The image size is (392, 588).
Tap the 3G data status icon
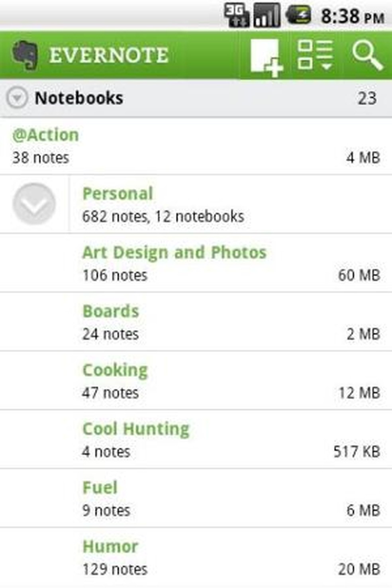pos(236,16)
